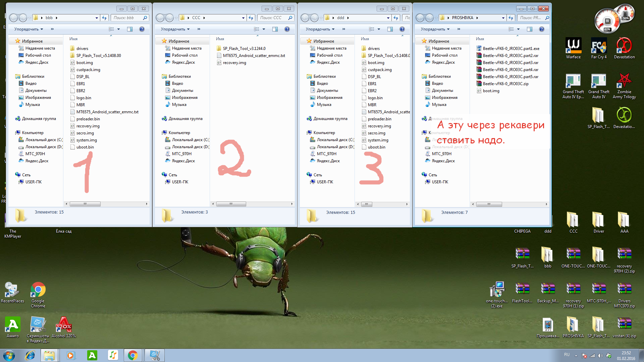Click help icon in bbb window
This screenshot has width=644, height=362.
coord(142,29)
